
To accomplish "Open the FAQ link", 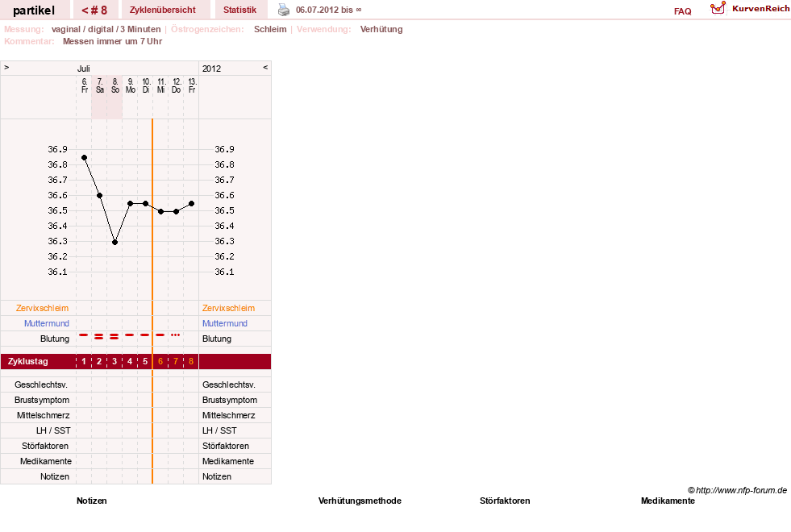I will (682, 11).
